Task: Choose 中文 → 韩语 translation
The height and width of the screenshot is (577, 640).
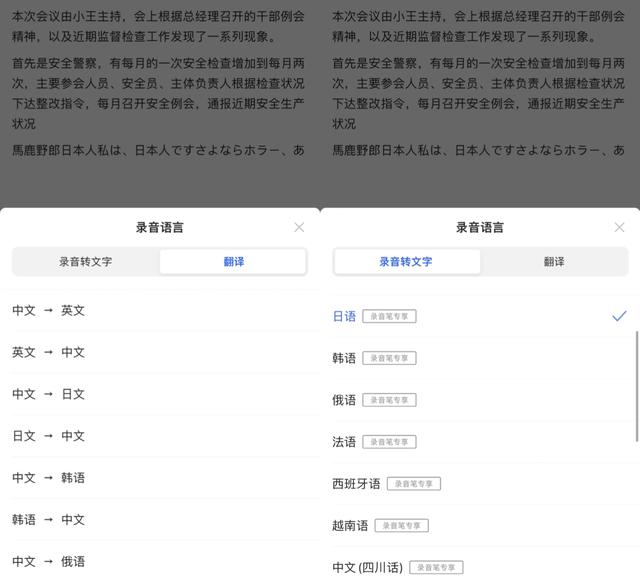Action: (160, 478)
